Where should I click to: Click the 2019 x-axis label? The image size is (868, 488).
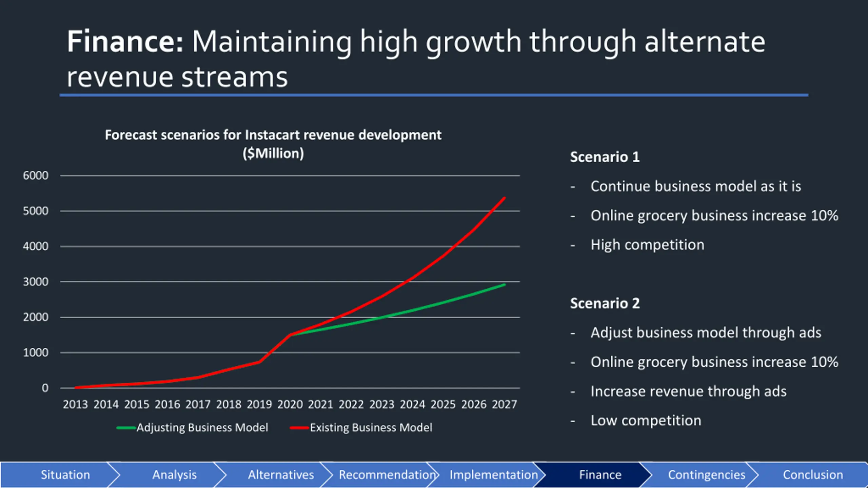[x=259, y=404]
